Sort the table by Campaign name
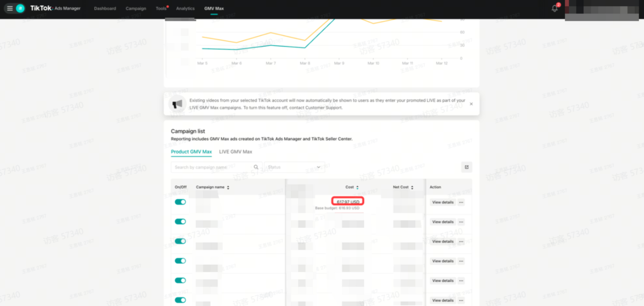Image resolution: width=644 pixels, height=306 pixels. coord(228,187)
